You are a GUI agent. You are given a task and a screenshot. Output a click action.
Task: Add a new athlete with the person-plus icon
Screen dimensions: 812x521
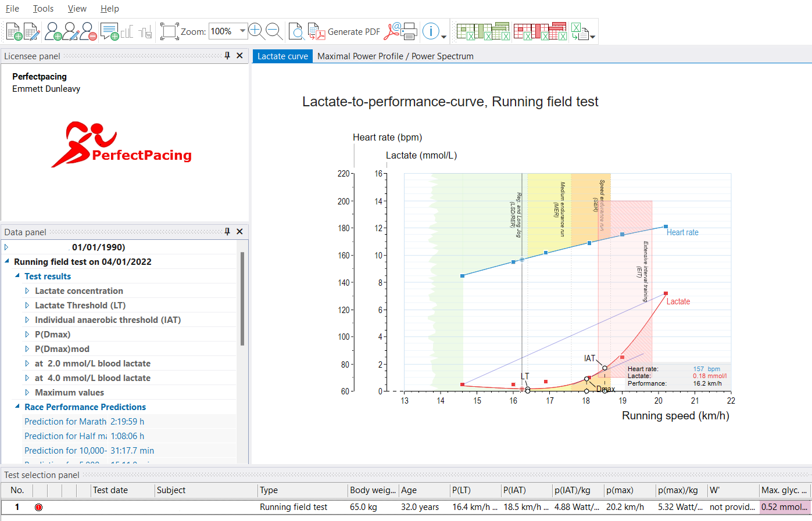55,31
